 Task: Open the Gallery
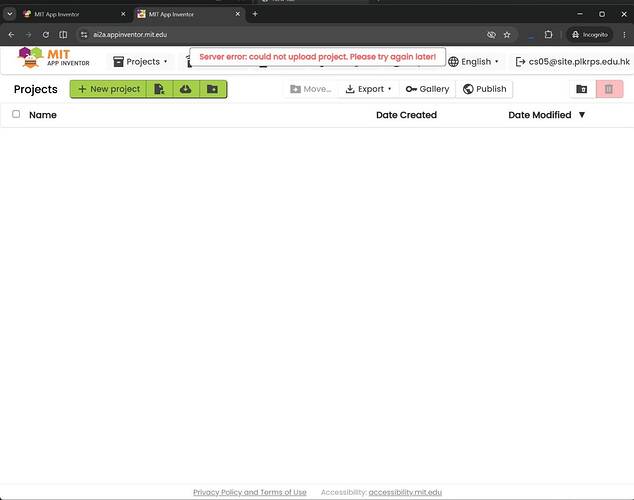pos(427,89)
